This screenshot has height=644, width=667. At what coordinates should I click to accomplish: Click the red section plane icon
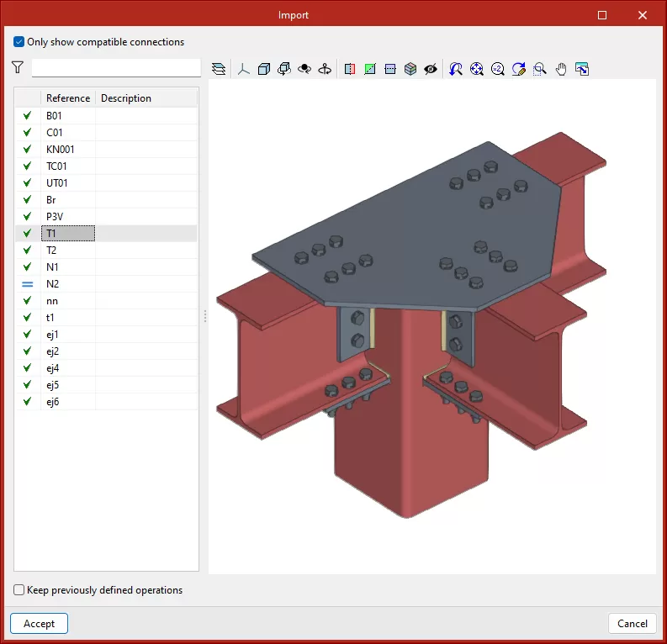click(x=350, y=69)
